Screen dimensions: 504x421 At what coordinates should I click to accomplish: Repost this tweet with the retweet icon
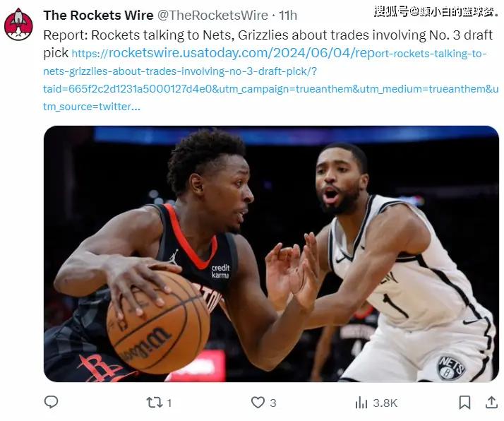point(155,403)
